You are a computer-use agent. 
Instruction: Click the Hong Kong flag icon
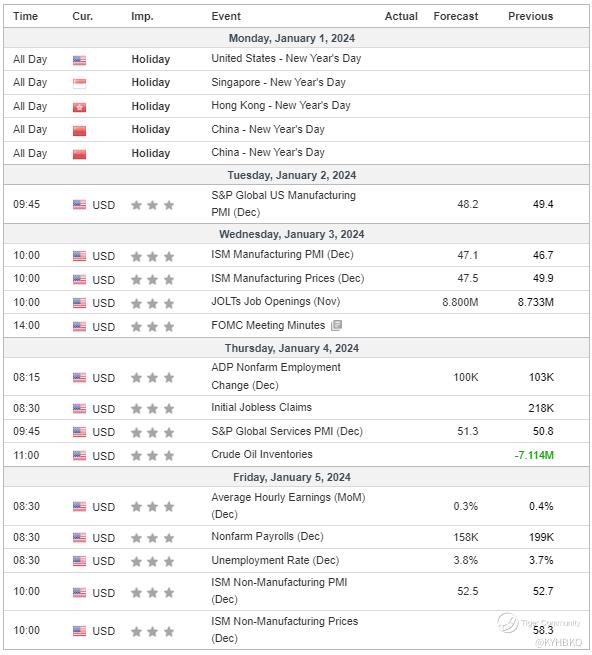(79, 107)
